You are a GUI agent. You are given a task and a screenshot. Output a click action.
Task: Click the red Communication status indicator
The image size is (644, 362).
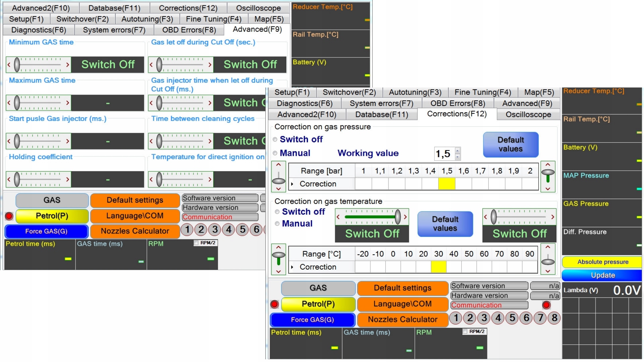[x=546, y=305]
